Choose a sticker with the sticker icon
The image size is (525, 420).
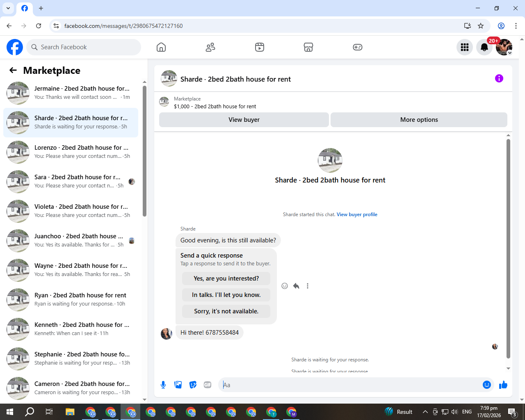(x=193, y=385)
